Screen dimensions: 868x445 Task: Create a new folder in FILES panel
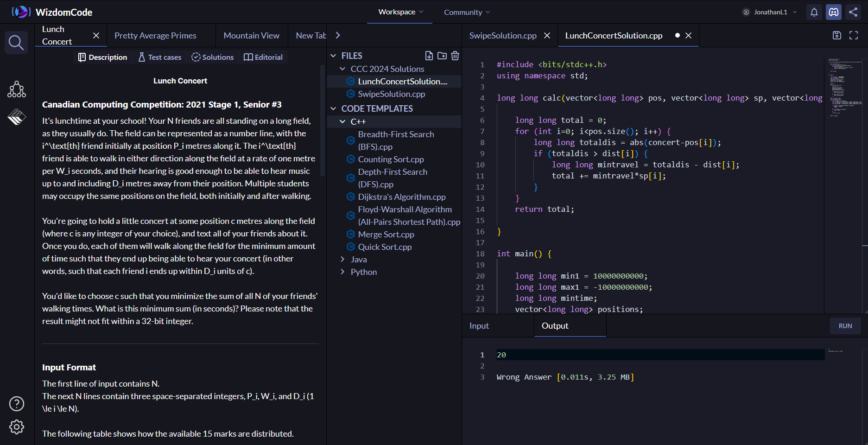(442, 56)
